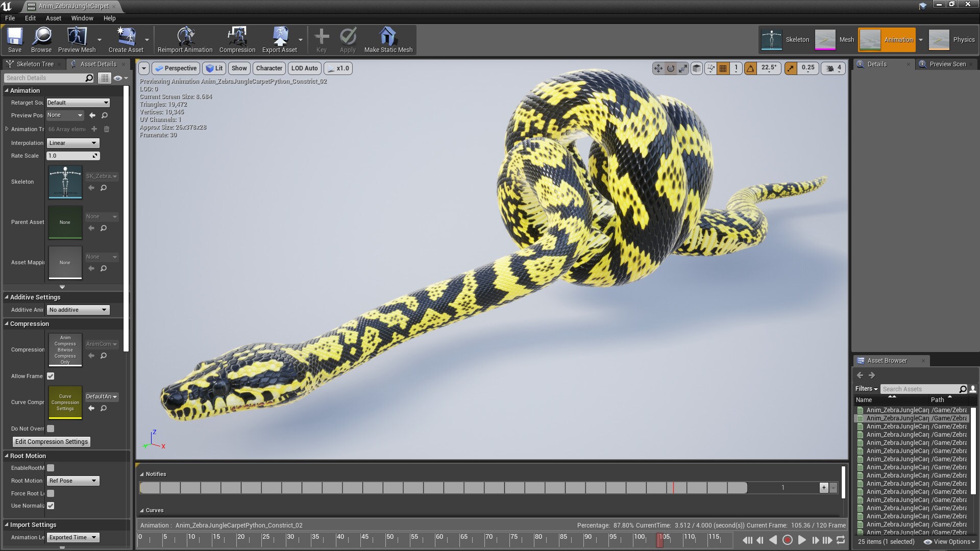Open View Options in the Asset Browser
The image size is (980, 551).
coord(948,542)
